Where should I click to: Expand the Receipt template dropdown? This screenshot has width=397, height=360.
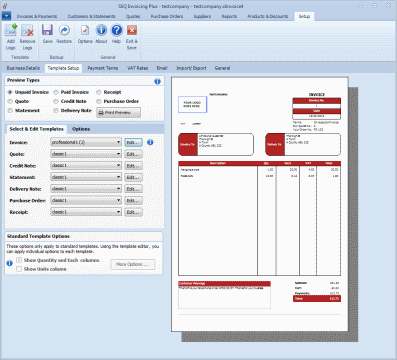86,212
